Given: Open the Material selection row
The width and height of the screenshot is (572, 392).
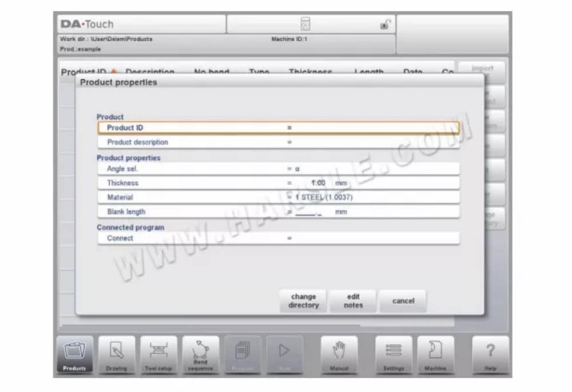Looking at the screenshot, I should (279, 197).
